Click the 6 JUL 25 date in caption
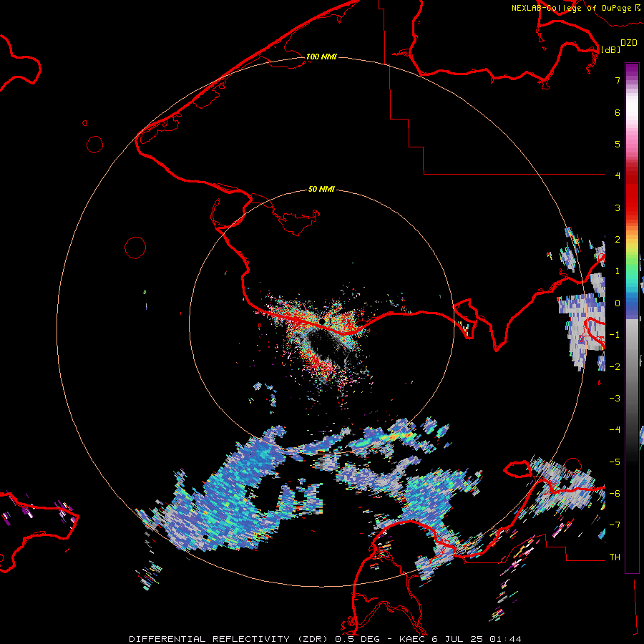The image size is (644, 644). (459, 639)
